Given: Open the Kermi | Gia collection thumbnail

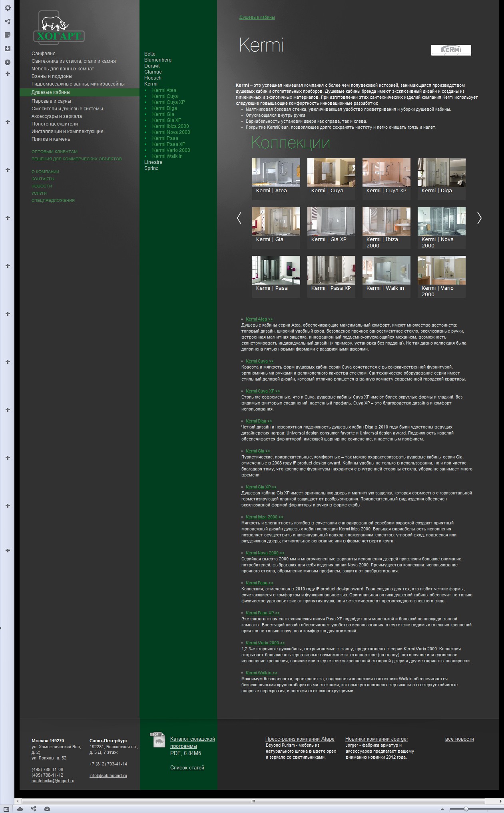Looking at the screenshot, I should pos(276,228).
